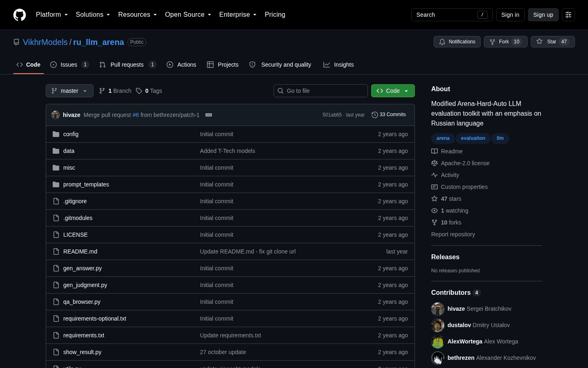Image resolution: width=588 pixels, height=368 pixels.
Task: Open the appearance settings icon button
Action: [x=568, y=15]
